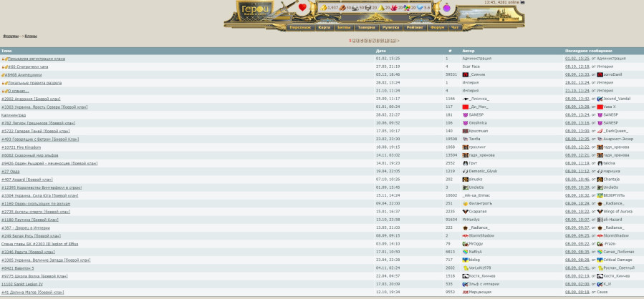Open the Калининград thread
The width and height of the screenshot is (644, 299).
(14, 115)
